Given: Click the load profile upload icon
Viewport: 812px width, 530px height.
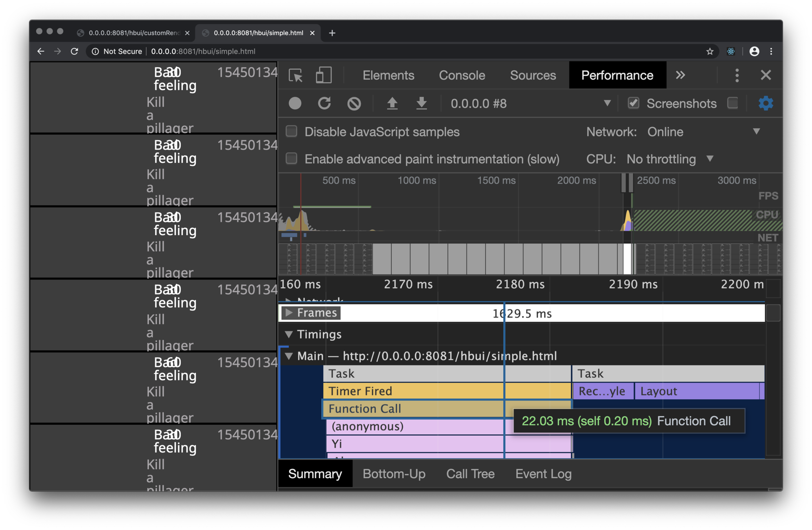Looking at the screenshot, I should [x=392, y=104].
